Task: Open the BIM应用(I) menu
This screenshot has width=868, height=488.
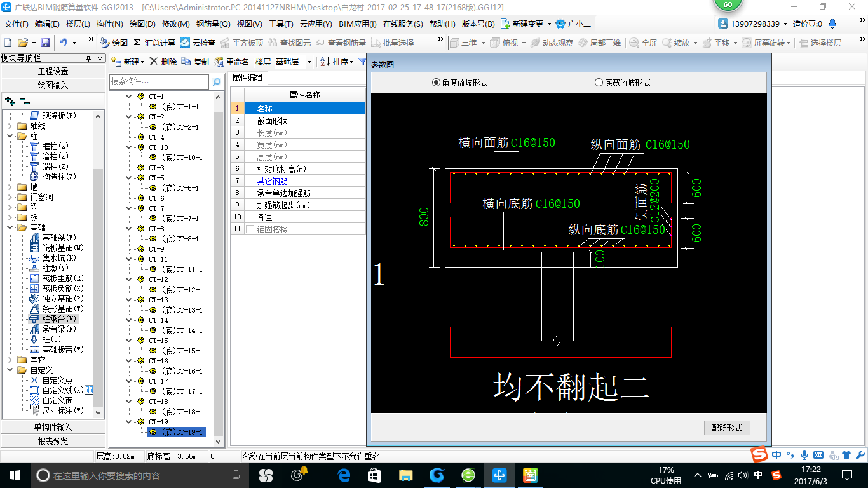Action: click(x=358, y=24)
